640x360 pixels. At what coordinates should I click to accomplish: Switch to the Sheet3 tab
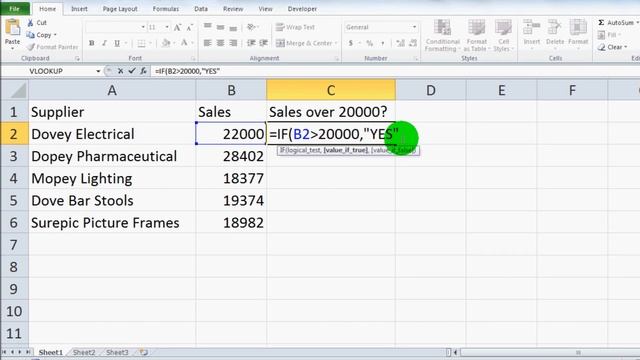point(117,352)
